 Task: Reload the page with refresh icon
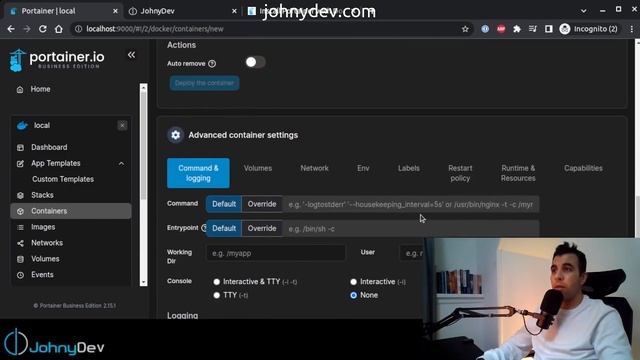[x=42, y=29]
